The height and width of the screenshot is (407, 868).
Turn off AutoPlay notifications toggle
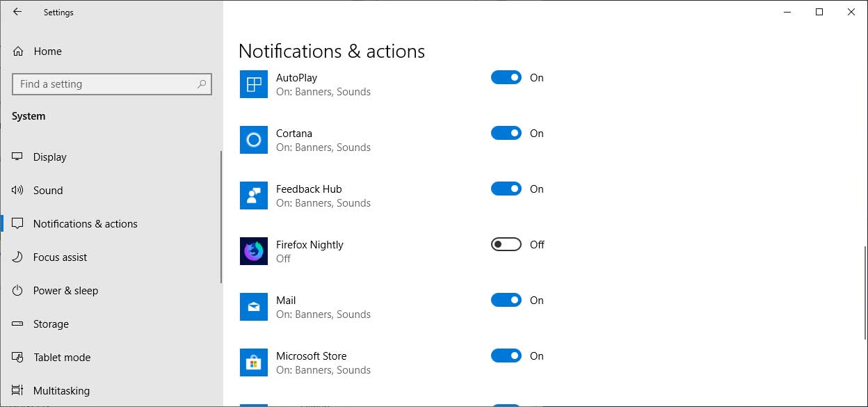506,77
